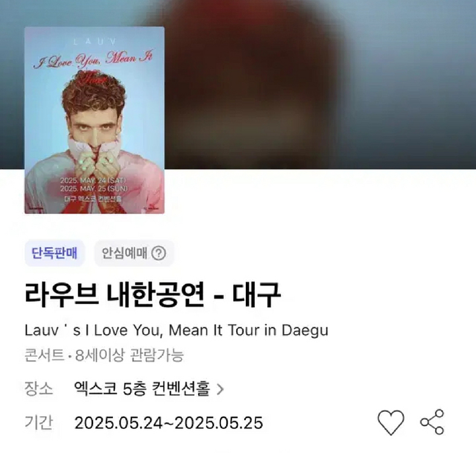This screenshot has width=476, height=453.
Task: Tap the 안심예매 badge label
Action: pyautogui.click(x=124, y=253)
